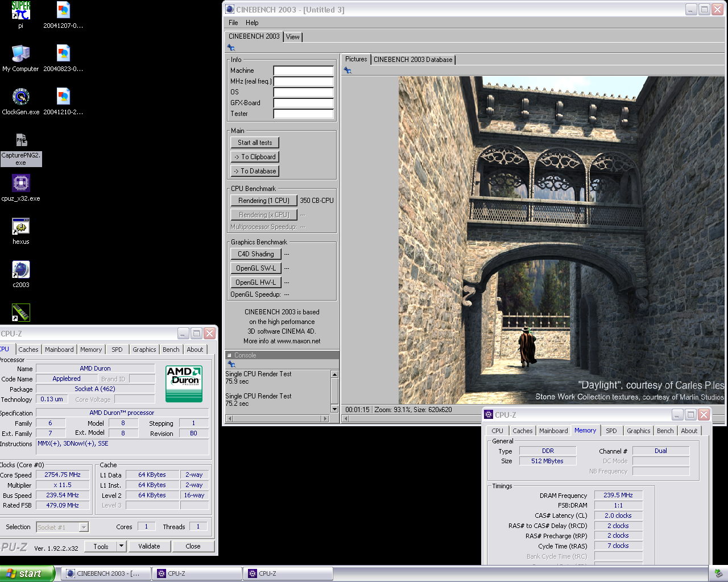The width and height of the screenshot is (728, 582).
Task: Click the pin icon in the Console panel
Action: tap(231, 364)
